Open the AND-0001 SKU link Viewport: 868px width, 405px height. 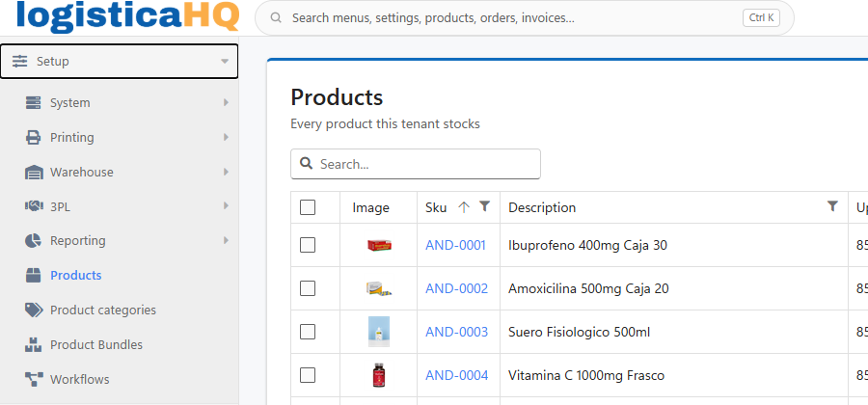(x=455, y=245)
